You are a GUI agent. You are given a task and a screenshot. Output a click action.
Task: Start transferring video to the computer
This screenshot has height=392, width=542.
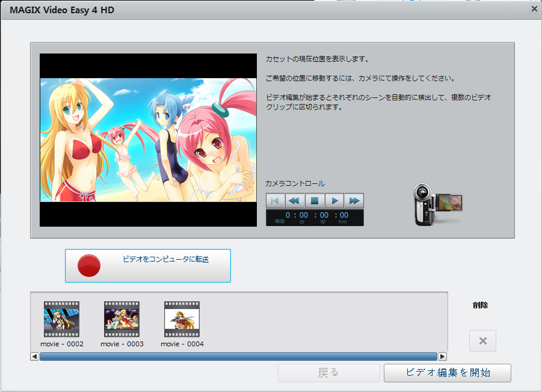pyautogui.click(x=148, y=266)
